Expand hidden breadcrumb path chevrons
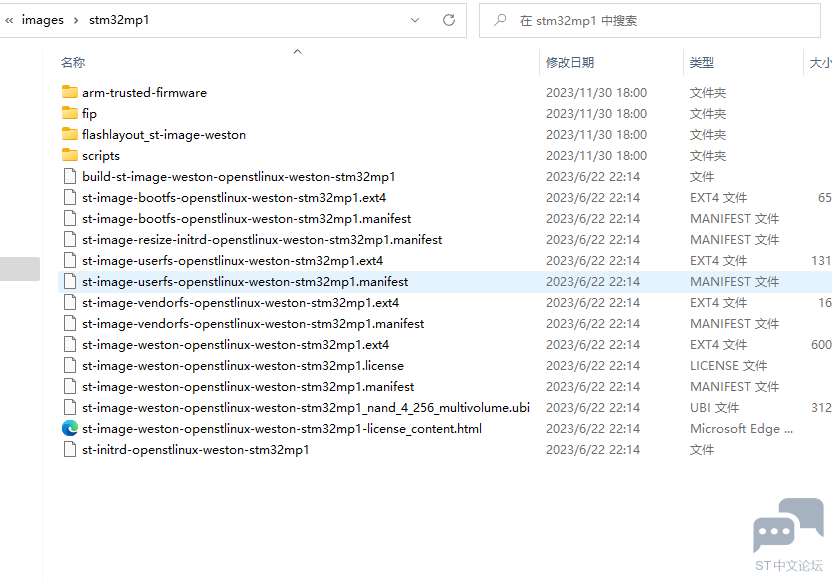This screenshot has height=581, width=832. point(9,20)
